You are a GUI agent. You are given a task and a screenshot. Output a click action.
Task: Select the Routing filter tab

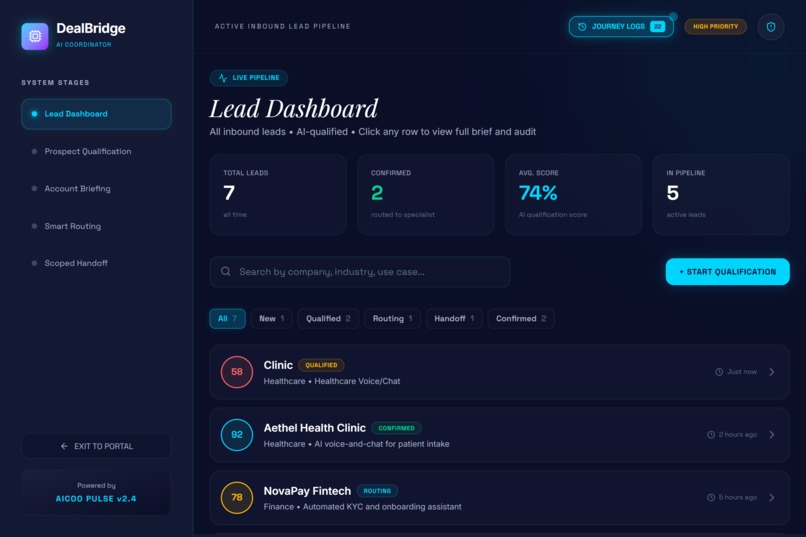[392, 319]
